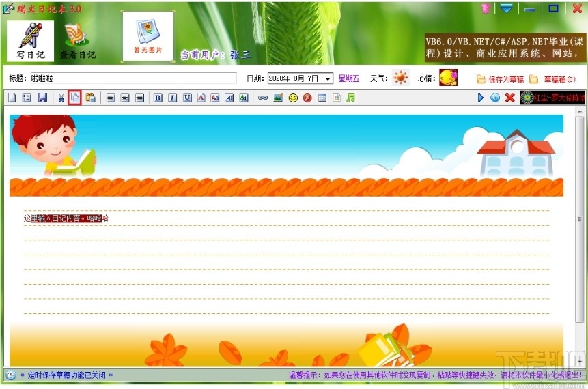Screen dimensions: 588x389
Task: Click the scrolling song title display
Action: pyautogui.click(x=552, y=98)
